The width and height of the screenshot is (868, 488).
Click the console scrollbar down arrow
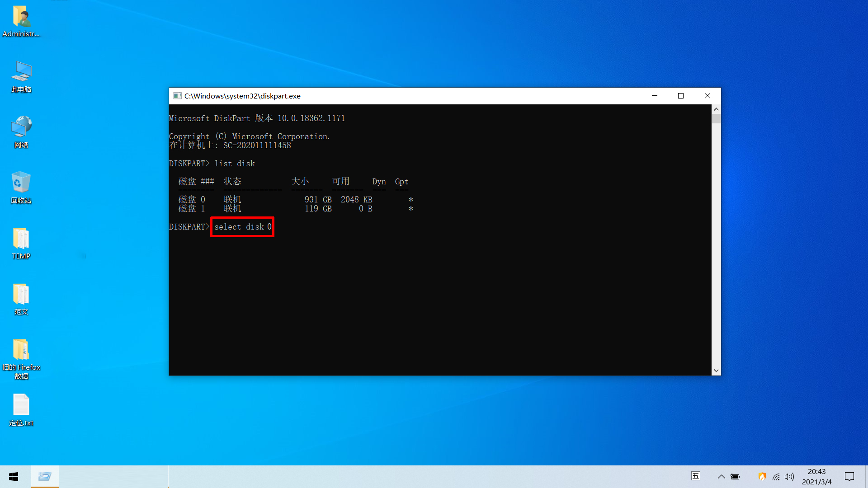[x=716, y=371]
